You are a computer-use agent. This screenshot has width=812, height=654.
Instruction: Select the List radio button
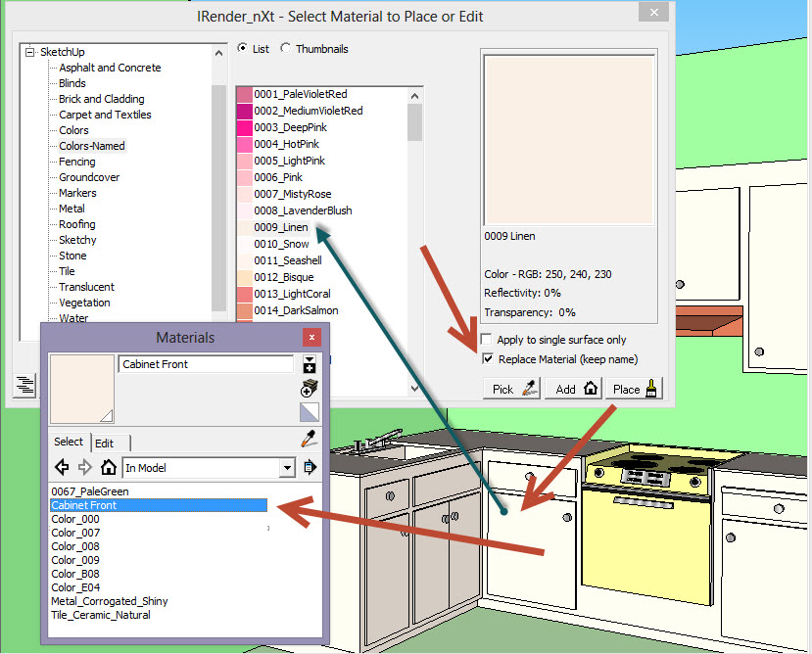(x=245, y=48)
